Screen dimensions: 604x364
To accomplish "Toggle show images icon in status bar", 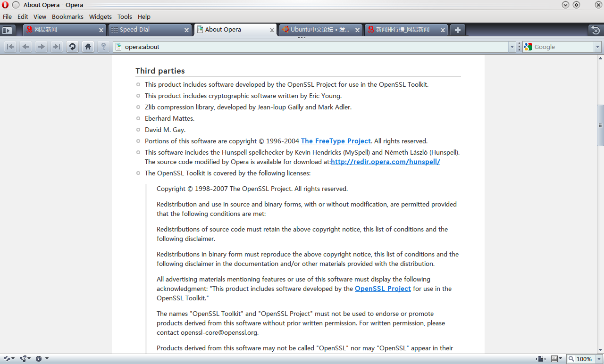I will [554, 359].
